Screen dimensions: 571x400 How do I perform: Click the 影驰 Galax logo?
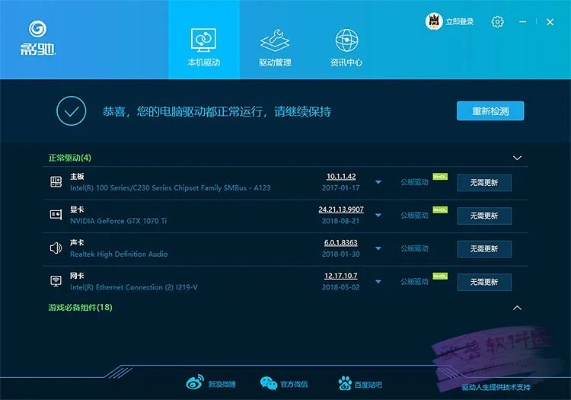(x=38, y=38)
